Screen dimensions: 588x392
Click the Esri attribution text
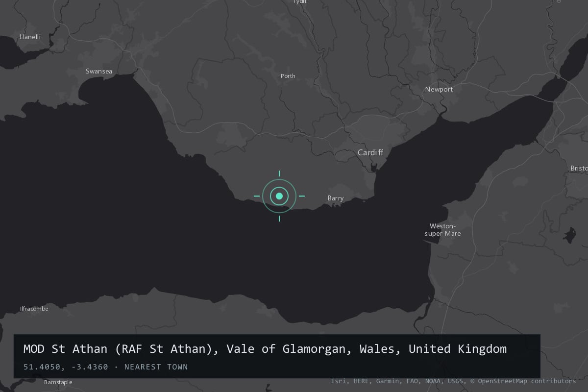[x=338, y=381]
